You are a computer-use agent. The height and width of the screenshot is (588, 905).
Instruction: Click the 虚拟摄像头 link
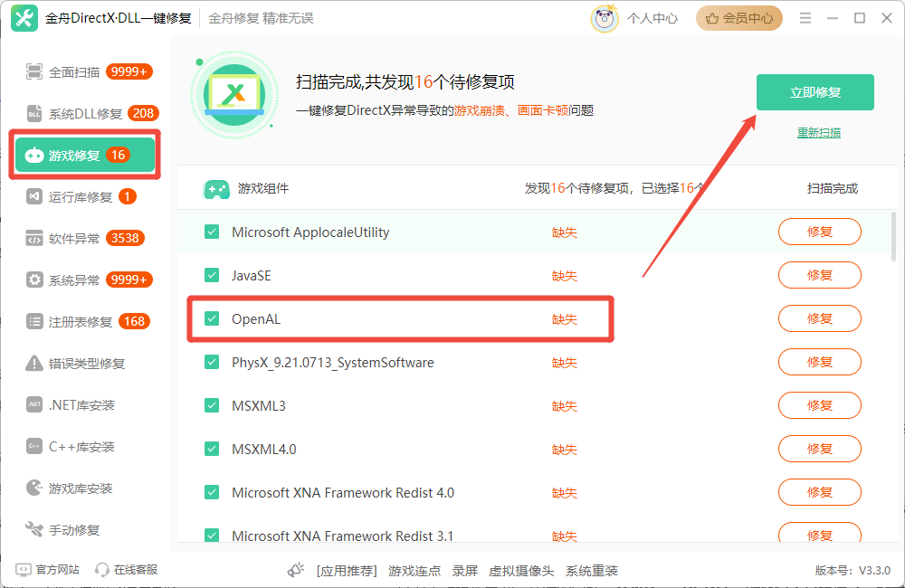click(521, 571)
